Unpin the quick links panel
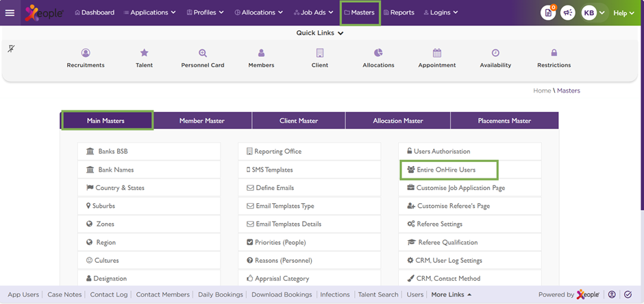The height and width of the screenshot is (304, 644). [11, 49]
